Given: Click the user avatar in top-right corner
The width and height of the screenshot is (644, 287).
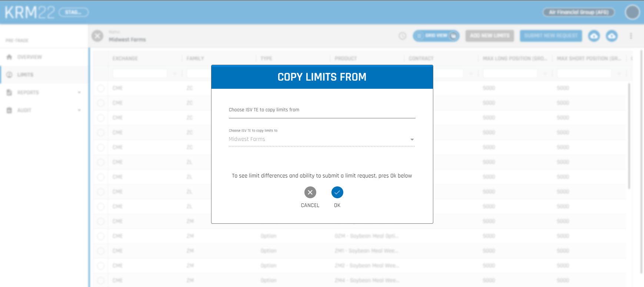Looking at the screenshot, I should point(632,12).
